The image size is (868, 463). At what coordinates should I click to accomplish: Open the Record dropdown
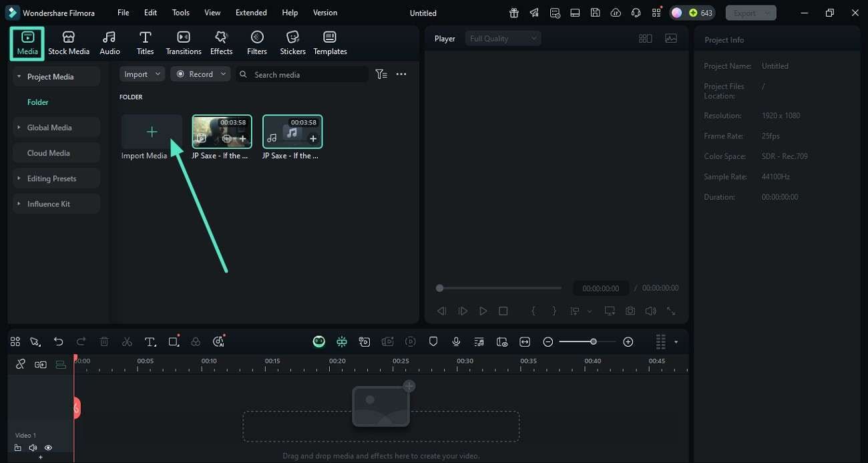click(x=200, y=74)
